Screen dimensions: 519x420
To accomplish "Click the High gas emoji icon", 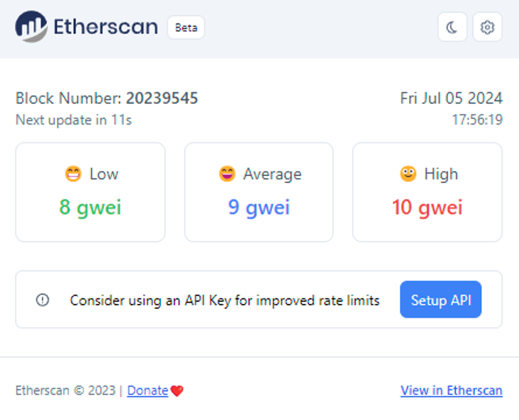I will click(x=408, y=174).
